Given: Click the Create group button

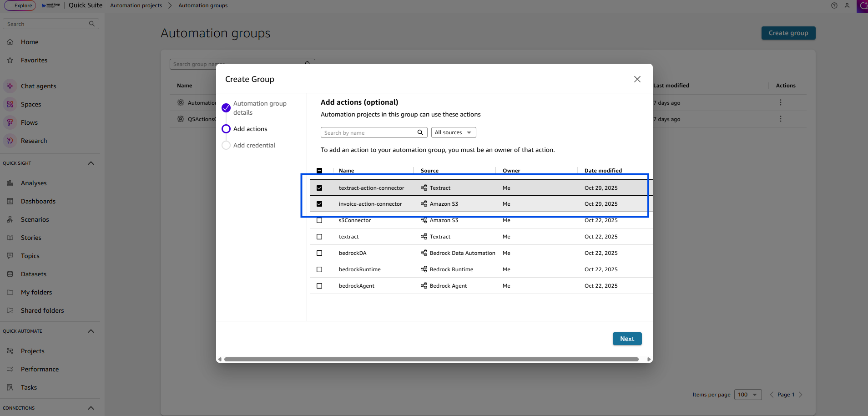Looking at the screenshot, I should tap(788, 33).
